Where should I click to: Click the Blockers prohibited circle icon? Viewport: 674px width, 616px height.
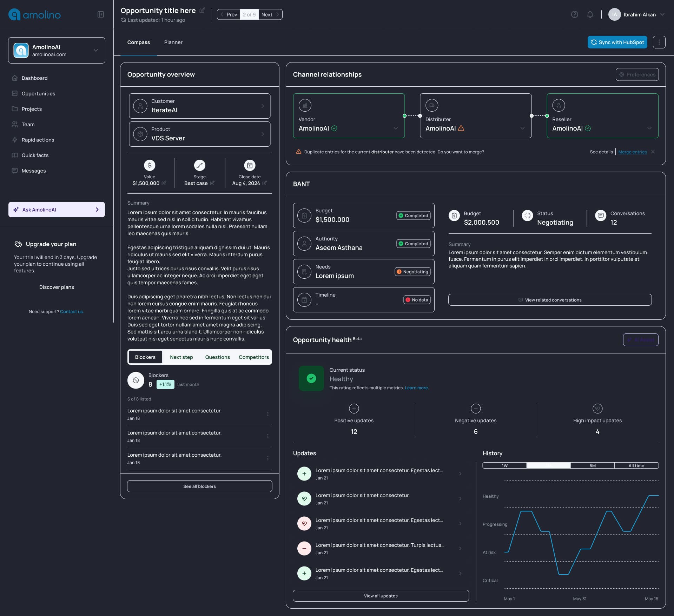[x=136, y=380]
